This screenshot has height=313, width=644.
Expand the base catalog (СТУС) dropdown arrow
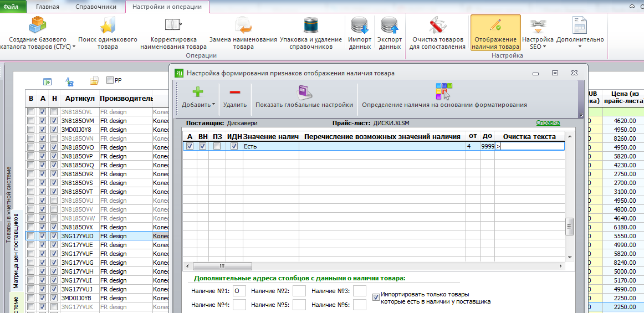pyautogui.click(x=74, y=47)
